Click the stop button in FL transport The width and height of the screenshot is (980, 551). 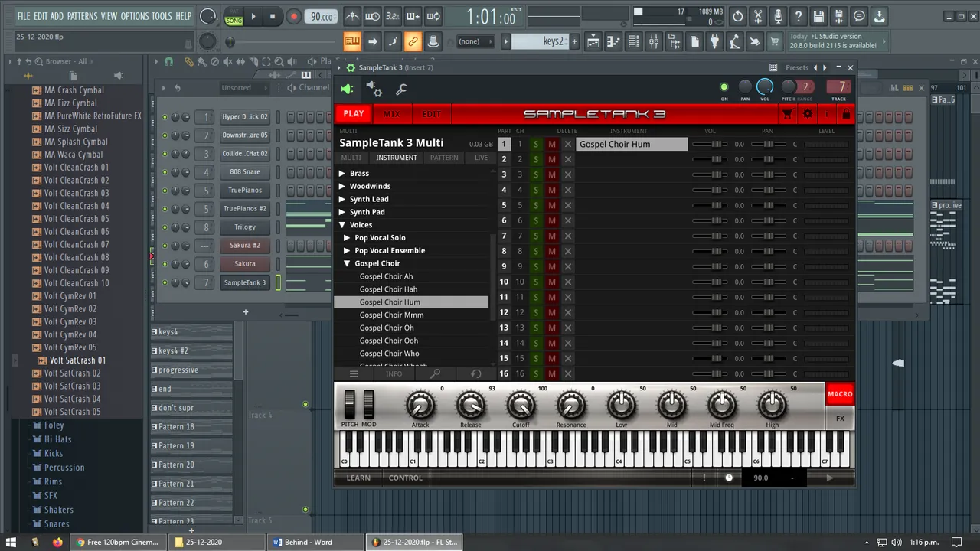coord(273,16)
